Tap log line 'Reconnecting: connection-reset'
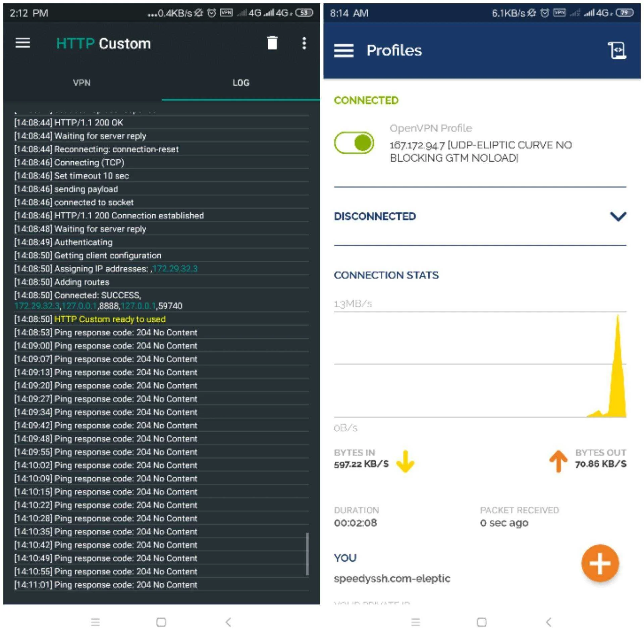 pyautogui.click(x=96, y=149)
